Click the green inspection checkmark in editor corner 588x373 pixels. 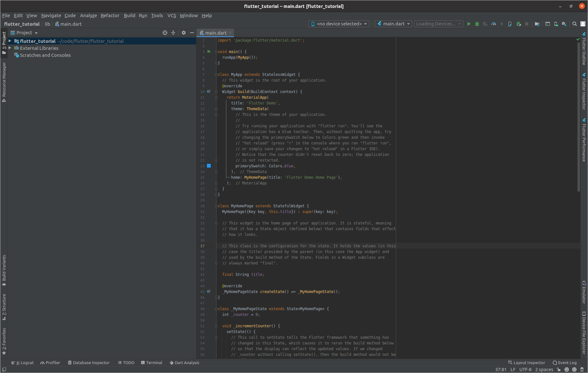[x=578, y=39]
